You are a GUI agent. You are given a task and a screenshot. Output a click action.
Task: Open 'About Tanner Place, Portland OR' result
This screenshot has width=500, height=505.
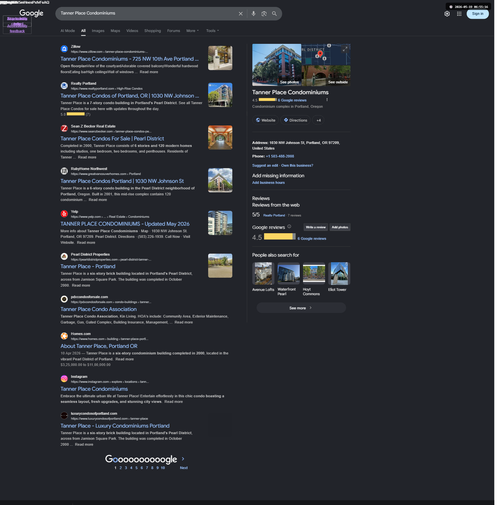point(99,346)
